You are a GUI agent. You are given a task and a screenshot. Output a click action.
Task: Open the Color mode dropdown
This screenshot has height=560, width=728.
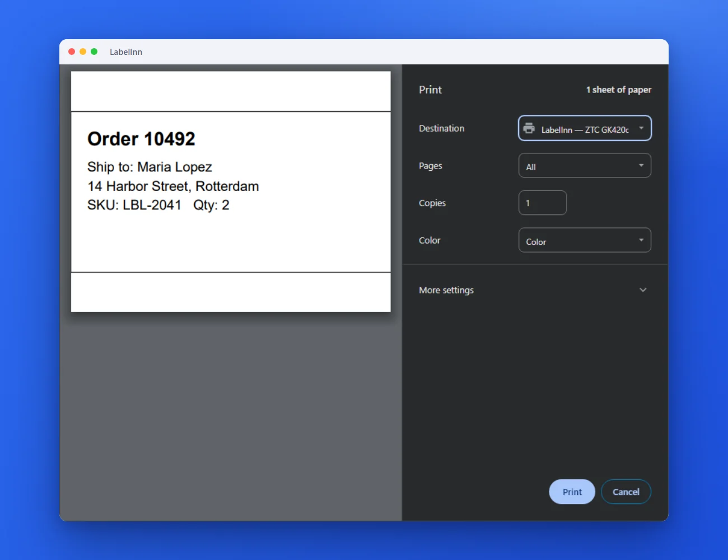[585, 240]
